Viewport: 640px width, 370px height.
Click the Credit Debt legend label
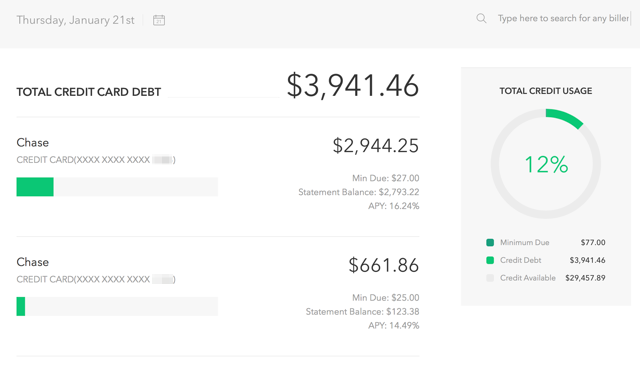tap(520, 260)
